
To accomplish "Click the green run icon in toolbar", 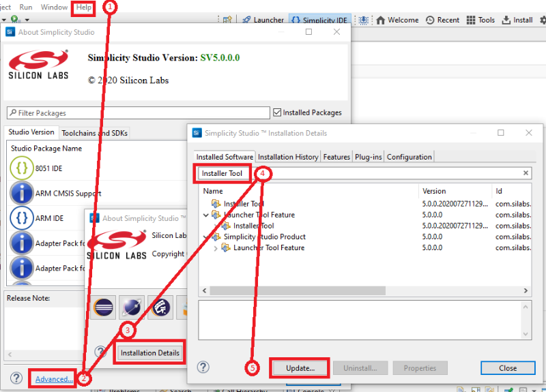I will point(14,20).
